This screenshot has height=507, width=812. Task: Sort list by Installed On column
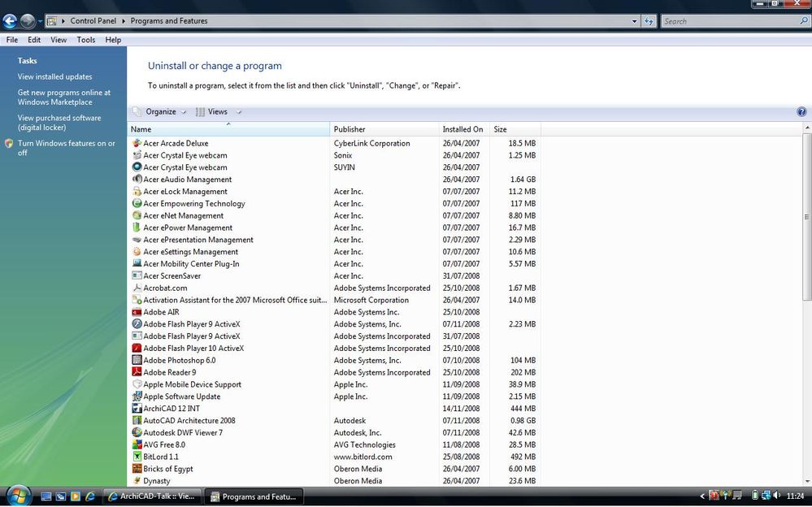[462, 129]
